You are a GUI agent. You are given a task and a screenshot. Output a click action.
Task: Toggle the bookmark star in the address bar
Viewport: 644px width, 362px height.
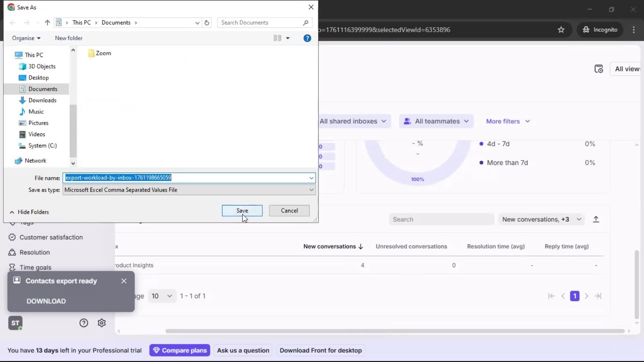coord(561,30)
